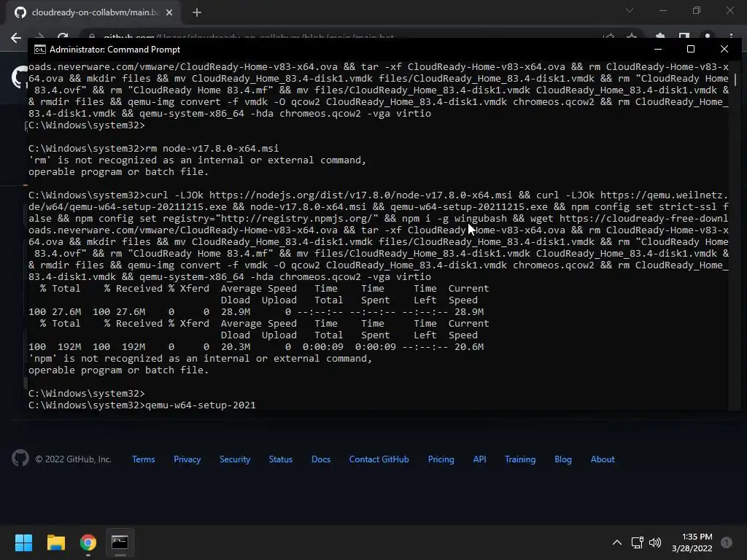Screen dimensions: 747x560
Task: Close the Chrome window
Action: click(729, 10)
